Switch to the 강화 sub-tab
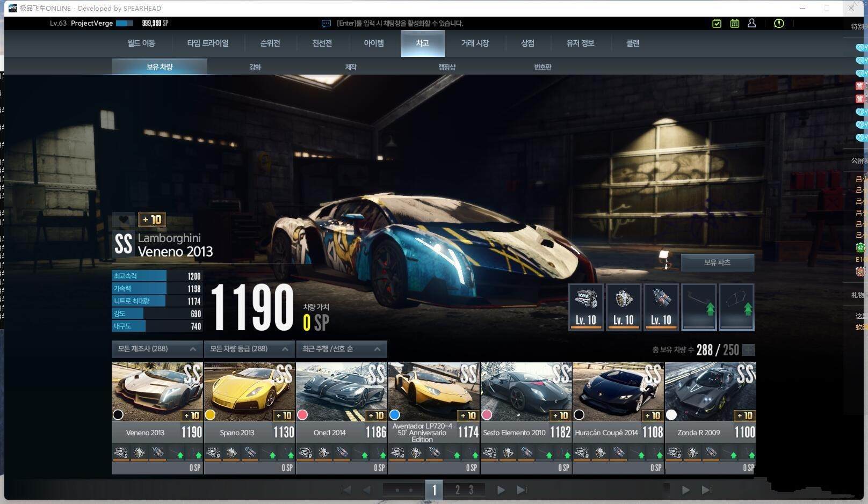Viewport: 868px width, 504px height. click(x=255, y=67)
